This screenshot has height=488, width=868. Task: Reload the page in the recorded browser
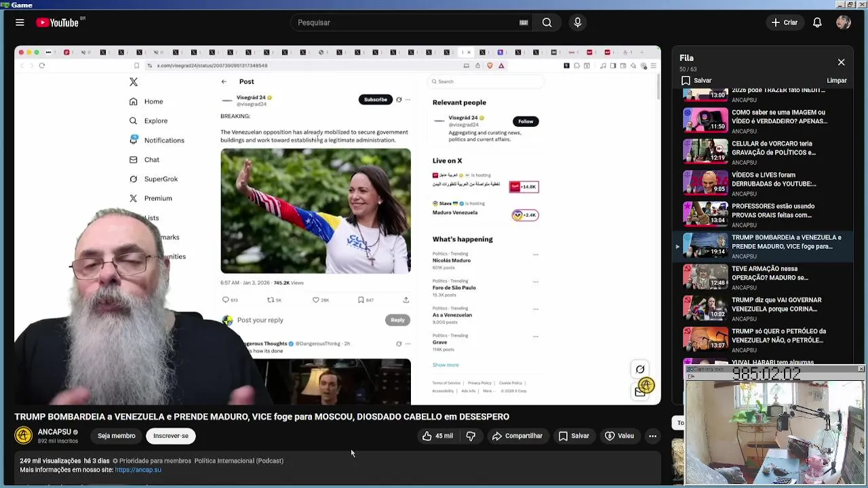pyautogui.click(x=42, y=66)
